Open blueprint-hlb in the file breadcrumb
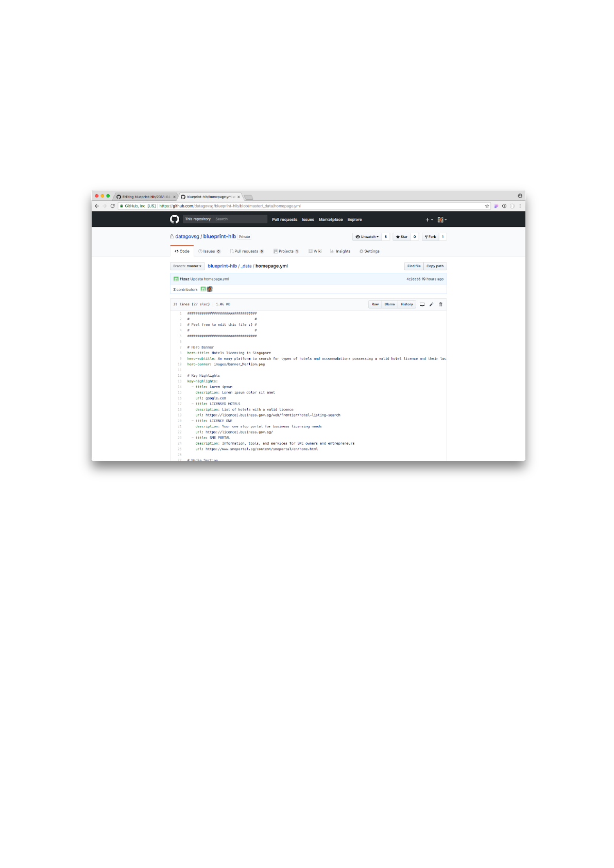Screen dimensions: 614x868 coord(222,266)
